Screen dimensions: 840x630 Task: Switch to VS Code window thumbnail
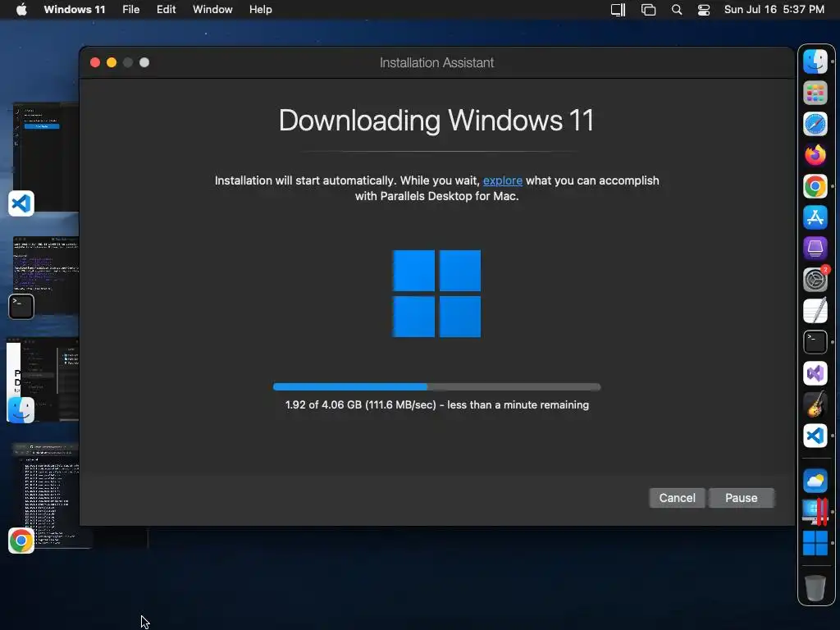point(46,157)
